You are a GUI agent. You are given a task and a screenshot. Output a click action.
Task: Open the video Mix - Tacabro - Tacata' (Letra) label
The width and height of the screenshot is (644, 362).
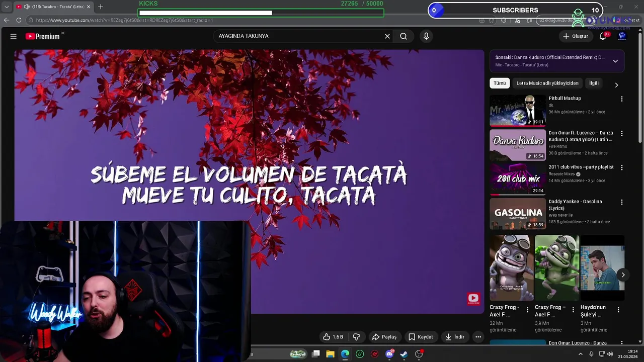[522, 65]
